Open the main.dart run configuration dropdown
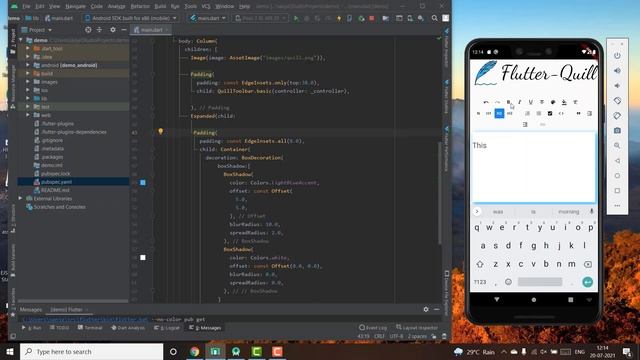The image size is (640, 360). tap(209, 18)
